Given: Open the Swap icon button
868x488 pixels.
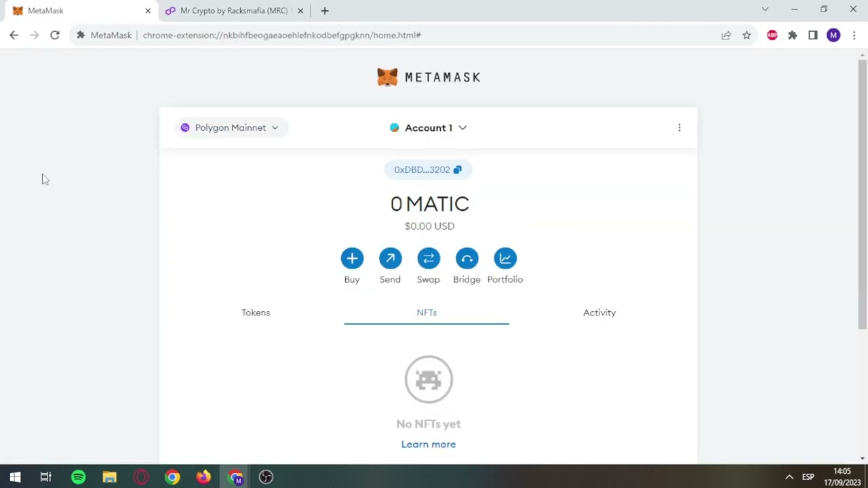Looking at the screenshot, I should tap(429, 258).
